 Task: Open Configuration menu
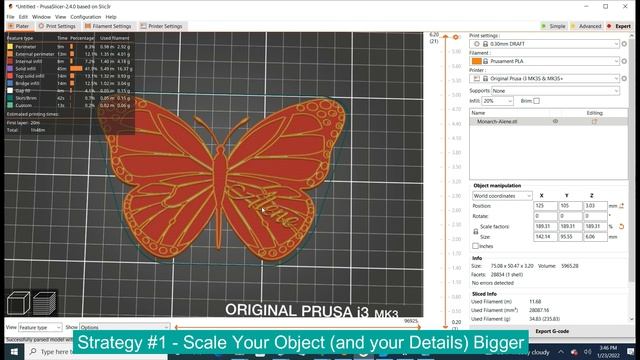click(x=86, y=17)
